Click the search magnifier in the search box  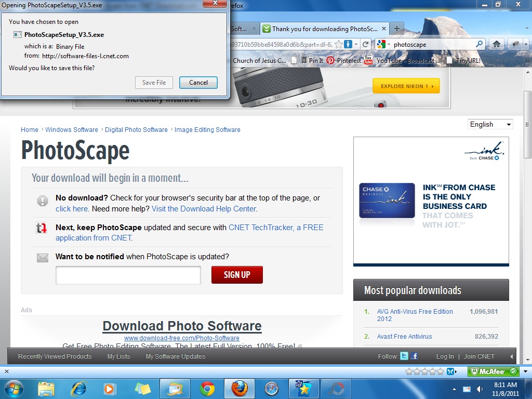(x=480, y=44)
